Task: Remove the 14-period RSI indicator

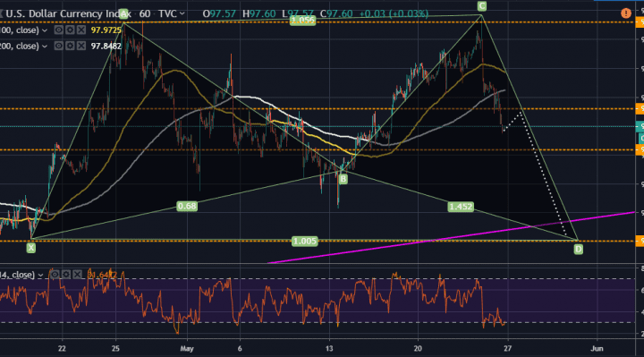Action: (x=77, y=275)
